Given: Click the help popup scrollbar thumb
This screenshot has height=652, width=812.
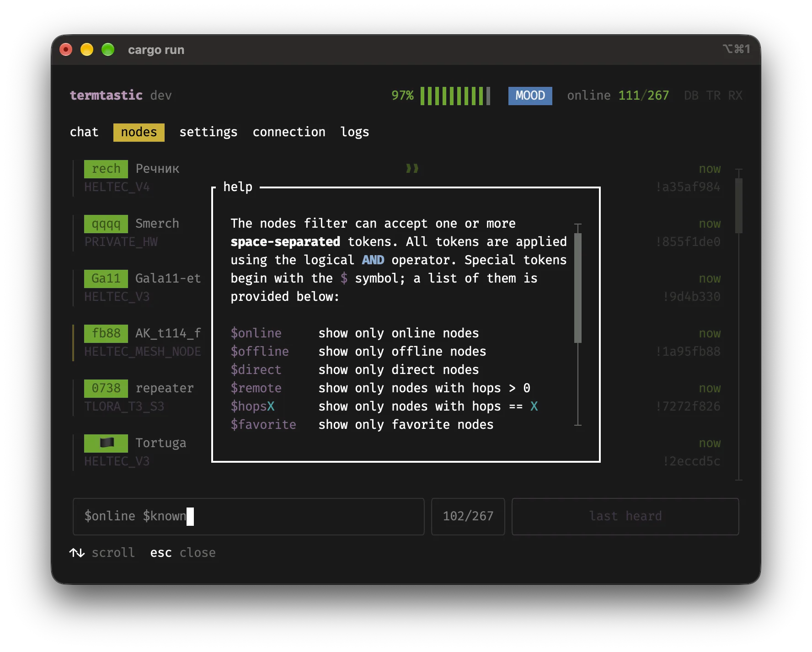Looking at the screenshot, I should (578, 288).
